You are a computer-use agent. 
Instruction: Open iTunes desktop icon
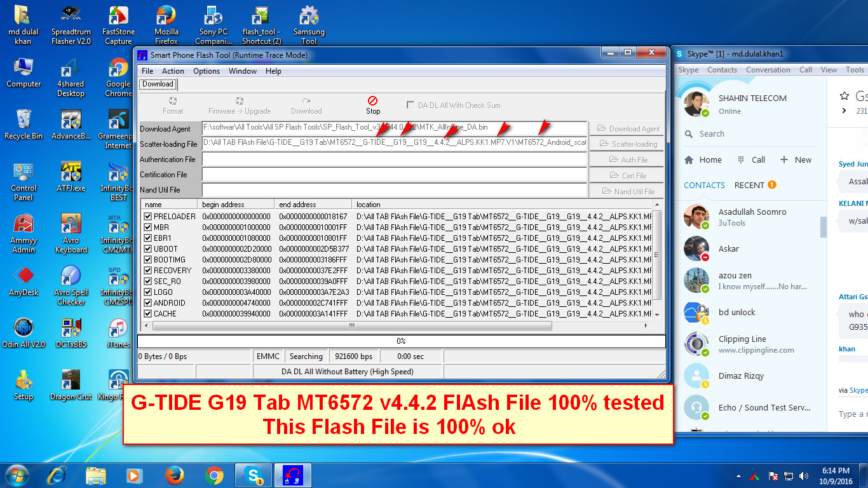pos(118,334)
